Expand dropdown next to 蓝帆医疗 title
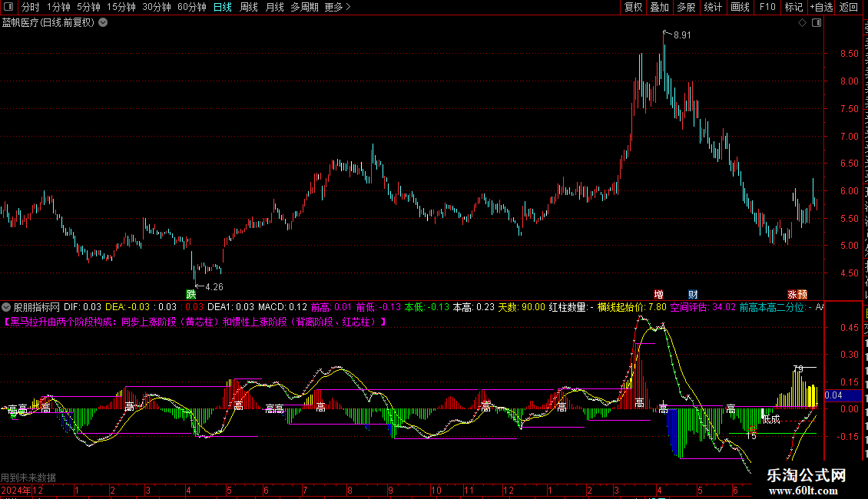This screenshot has width=868, height=499. coord(103,23)
